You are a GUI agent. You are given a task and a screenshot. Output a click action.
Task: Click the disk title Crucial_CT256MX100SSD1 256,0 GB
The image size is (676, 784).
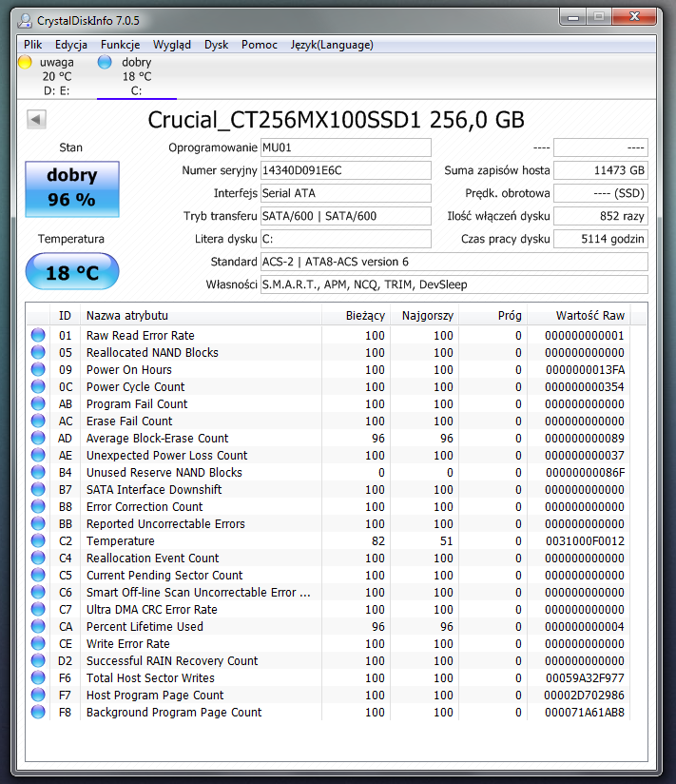click(337, 120)
